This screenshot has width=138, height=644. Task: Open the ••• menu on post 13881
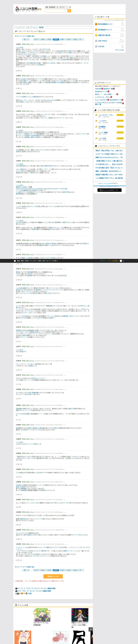pyautogui.click(x=65, y=405)
